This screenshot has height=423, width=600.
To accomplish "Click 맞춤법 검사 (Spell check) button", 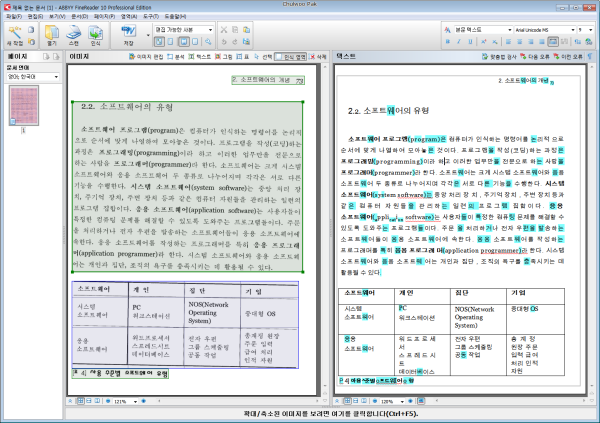I will (499, 57).
